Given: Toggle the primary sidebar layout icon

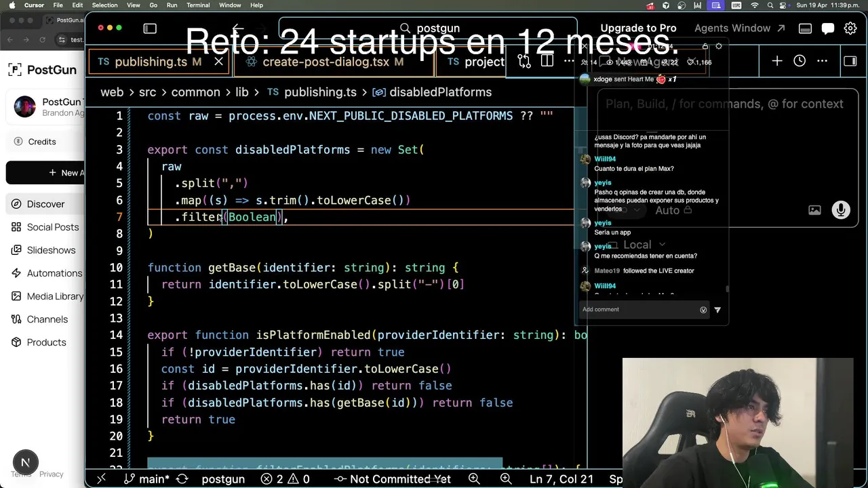Looking at the screenshot, I should (x=150, y=28).
